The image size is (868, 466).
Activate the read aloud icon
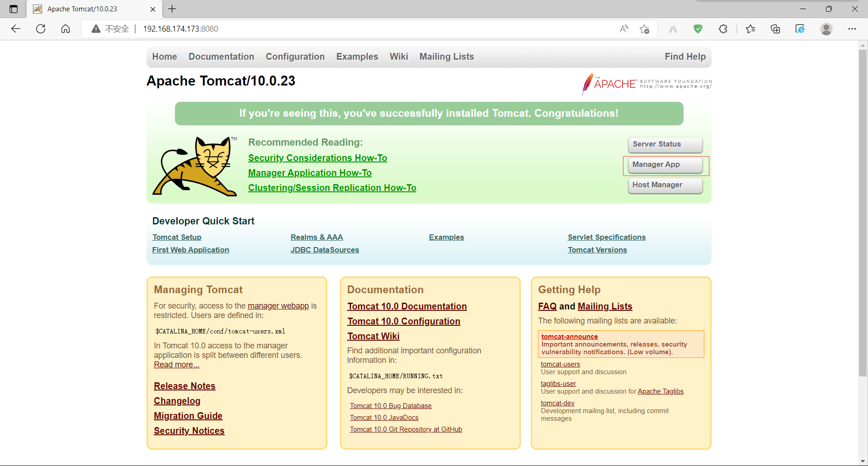click(x=624, y=29)
